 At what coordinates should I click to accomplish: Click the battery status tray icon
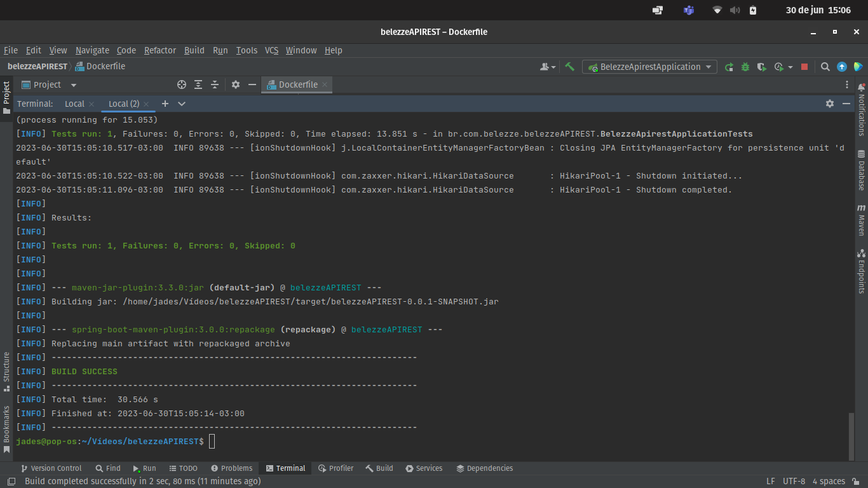[x=753, y=10]
